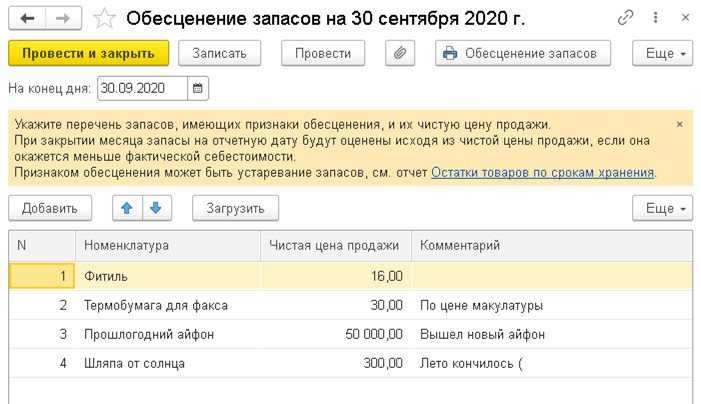This screenshot has height=404, width=701.
Task: Sort by the N column header
Action: [x=42, y=245]
